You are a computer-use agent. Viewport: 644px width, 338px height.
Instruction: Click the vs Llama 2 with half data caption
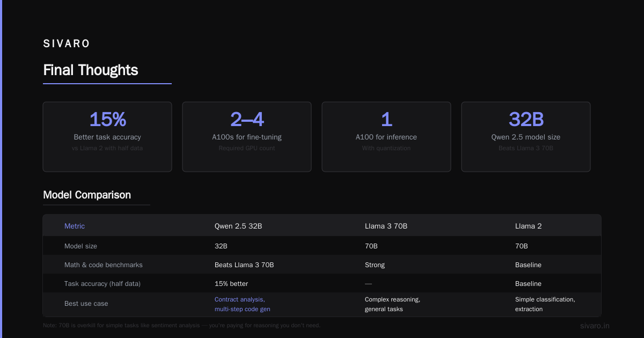pos(107,148)
